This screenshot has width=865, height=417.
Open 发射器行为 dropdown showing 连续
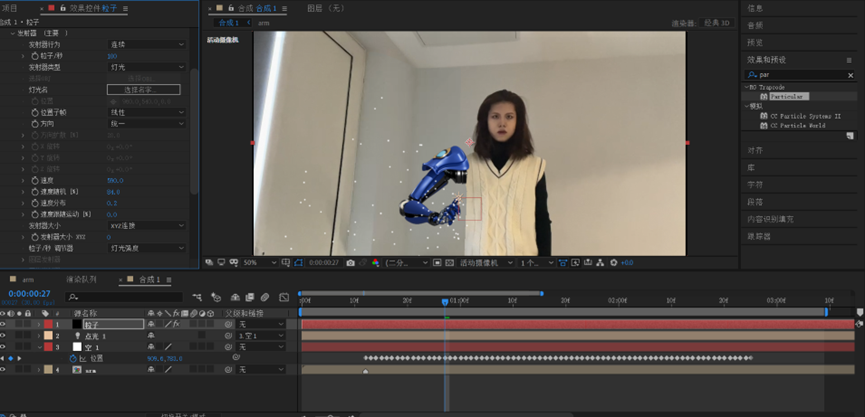(146, 44)
